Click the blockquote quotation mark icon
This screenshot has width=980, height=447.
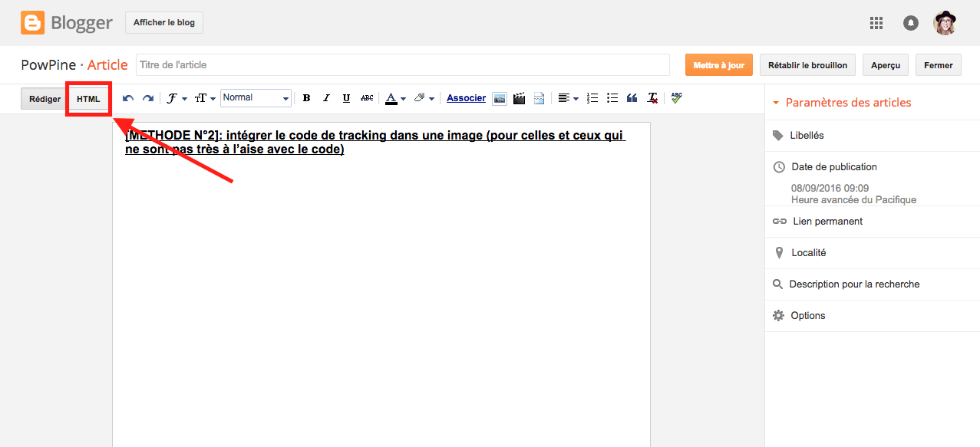click(632, 98)
